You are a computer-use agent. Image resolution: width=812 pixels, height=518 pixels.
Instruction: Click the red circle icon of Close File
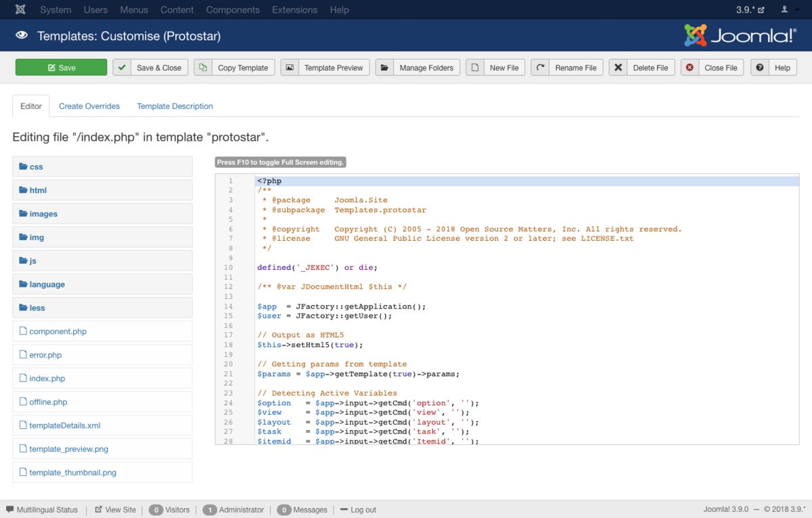690,68
